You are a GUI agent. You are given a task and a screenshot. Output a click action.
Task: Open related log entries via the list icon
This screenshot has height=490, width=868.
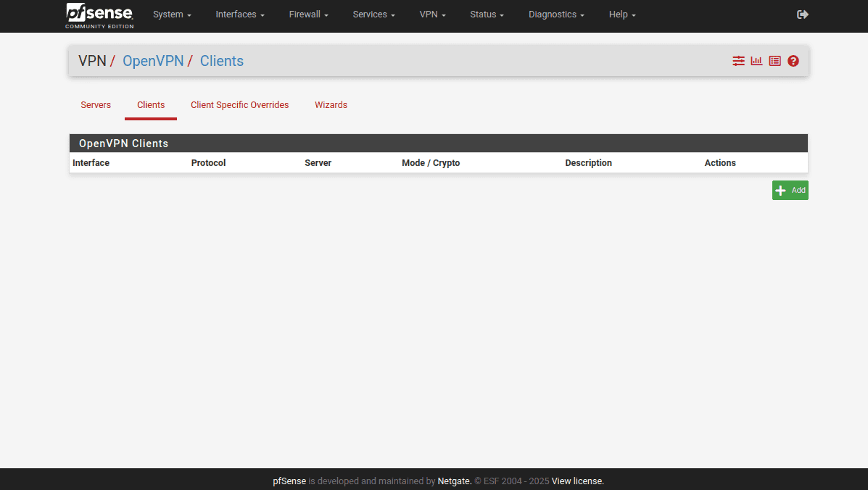(x=774, y=61)
